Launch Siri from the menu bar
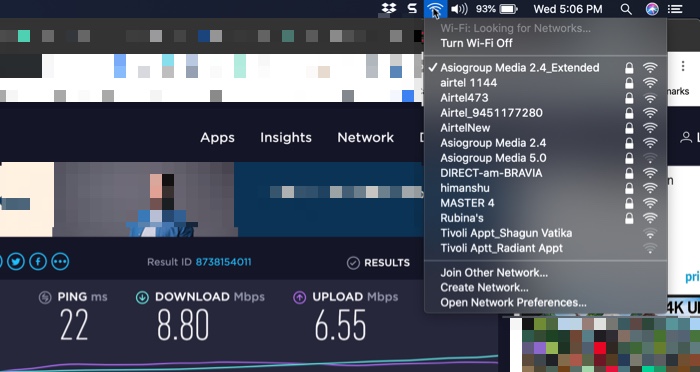 click(652, 9)
